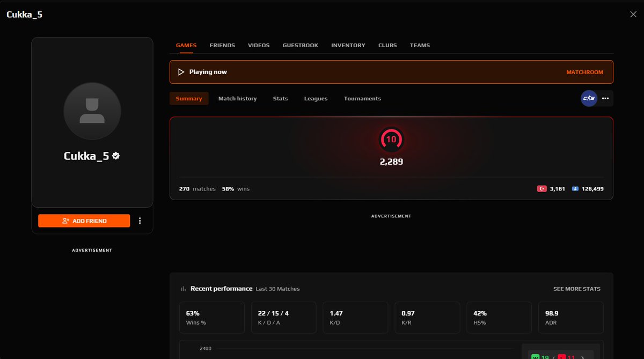Switch to the FRIENDS tab
Viewport: 644px width, 359px height.
click(x=222, y=46)
